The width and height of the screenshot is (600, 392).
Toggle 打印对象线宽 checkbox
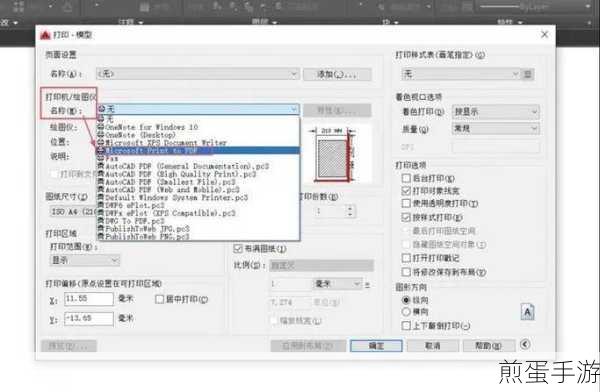pos(406,191)
